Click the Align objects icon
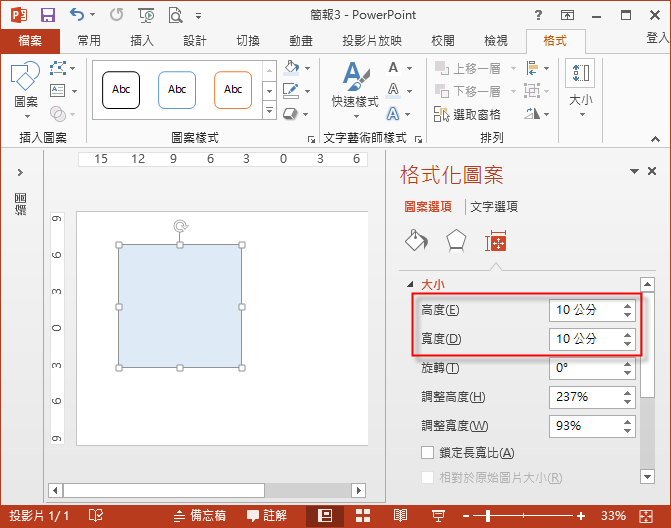 532,68
